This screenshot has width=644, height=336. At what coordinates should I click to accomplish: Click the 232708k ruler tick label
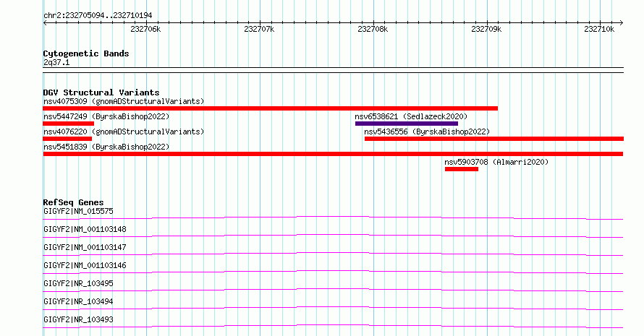(x=373, y=29)
